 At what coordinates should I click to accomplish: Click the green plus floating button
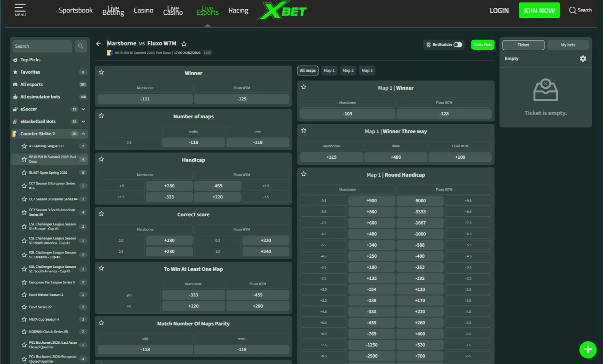(588, 349)
